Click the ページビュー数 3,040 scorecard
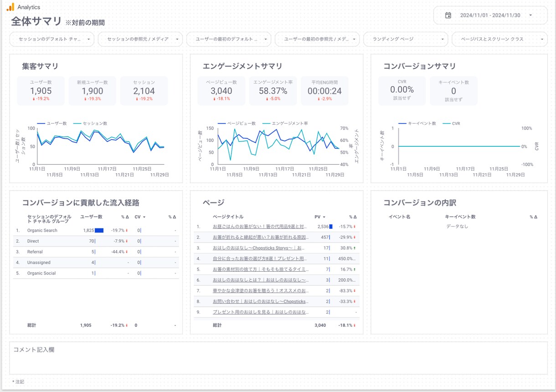The image size is (556, 392). click(221, 91)
